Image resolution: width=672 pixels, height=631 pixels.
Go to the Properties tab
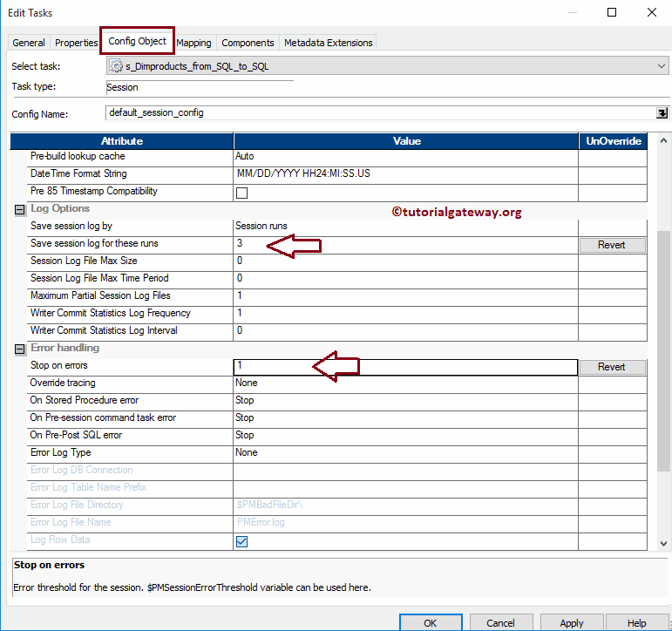(76, 43)
